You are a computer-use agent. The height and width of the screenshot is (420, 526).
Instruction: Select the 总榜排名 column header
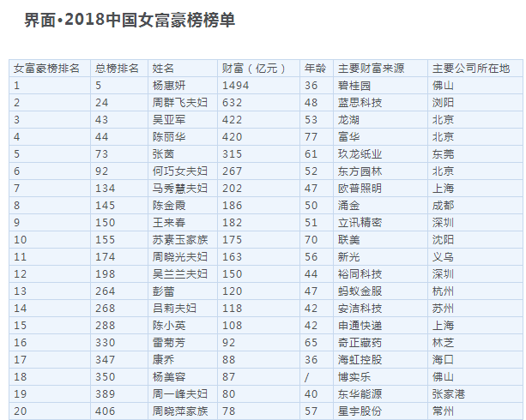pos(117,69)
